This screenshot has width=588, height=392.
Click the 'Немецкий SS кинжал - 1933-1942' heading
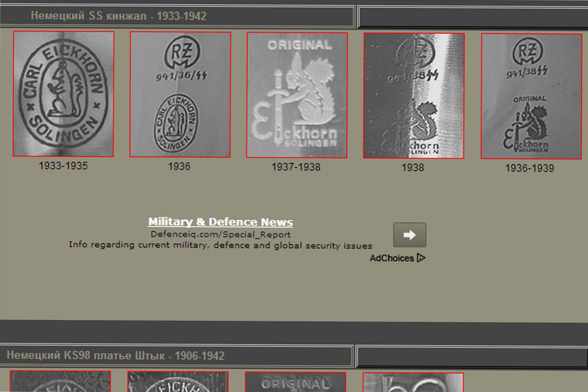(119, 16)
